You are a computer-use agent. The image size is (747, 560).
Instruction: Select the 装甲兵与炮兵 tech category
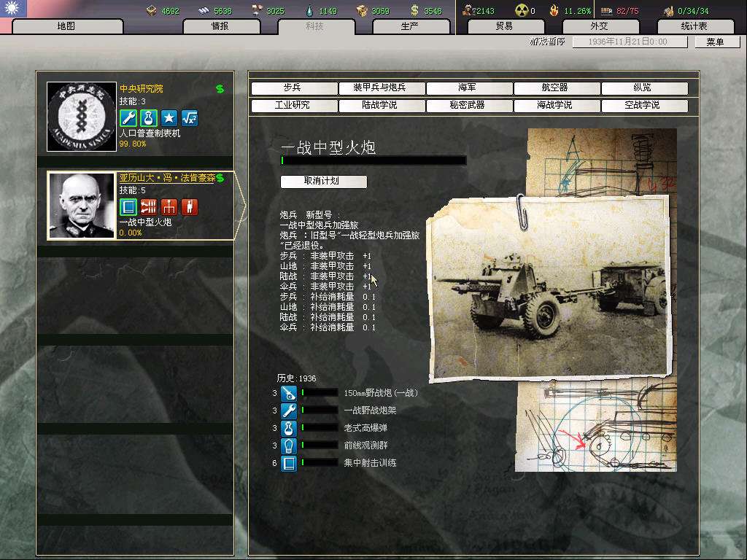point(382,87)
